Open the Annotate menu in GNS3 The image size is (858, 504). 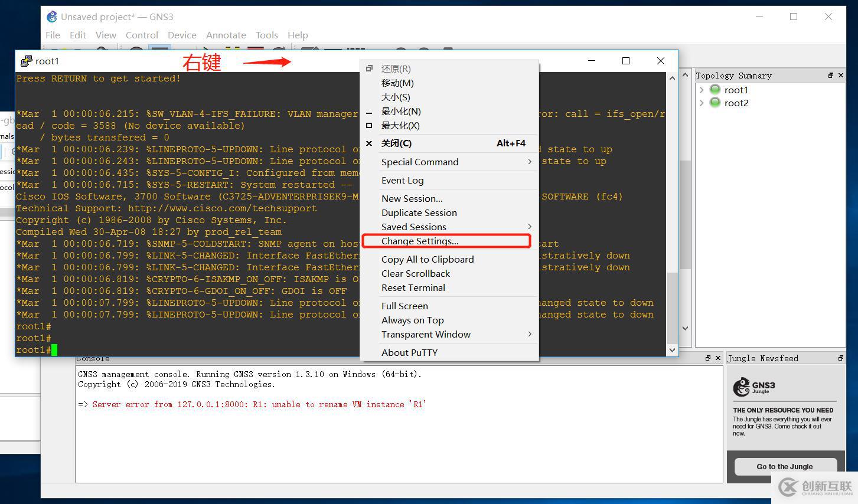(226, 35)
